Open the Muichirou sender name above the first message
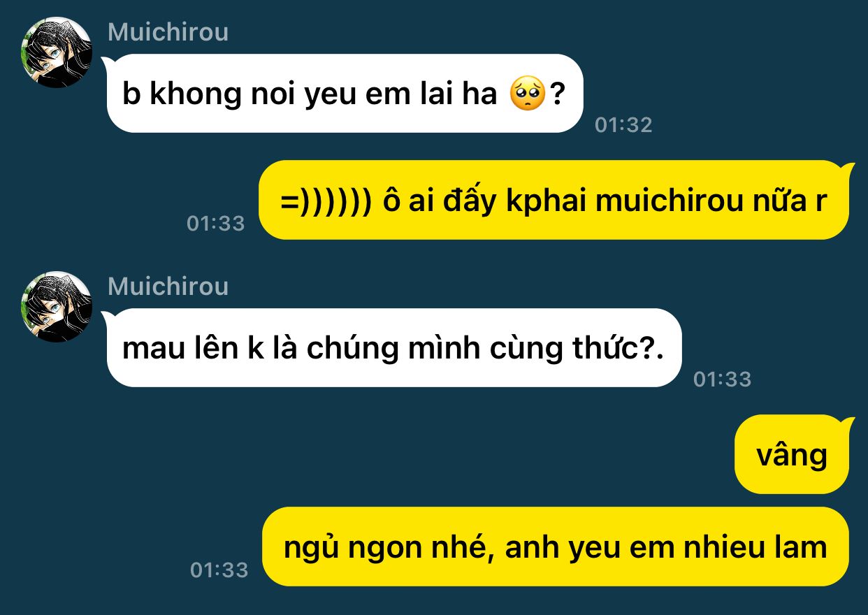The height and width of the screenshot is (615, 868). click(x=168, y=32)
